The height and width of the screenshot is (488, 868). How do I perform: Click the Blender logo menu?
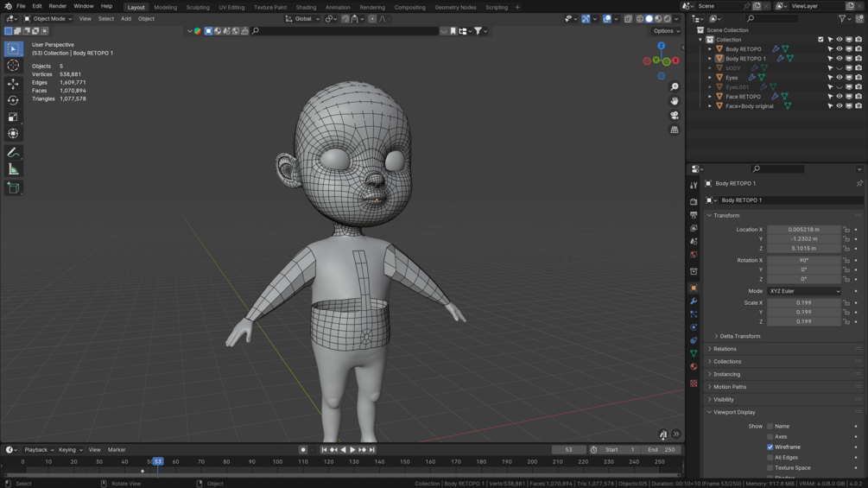click(8, 6)
